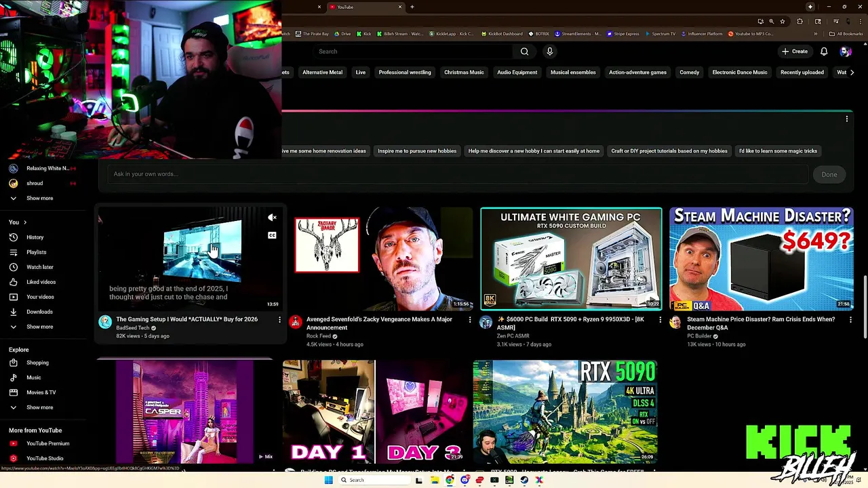Open Your videos in sidebar
Image resolution: width=868 pixels, height=488 pixels.
click(x=41, y=297)
